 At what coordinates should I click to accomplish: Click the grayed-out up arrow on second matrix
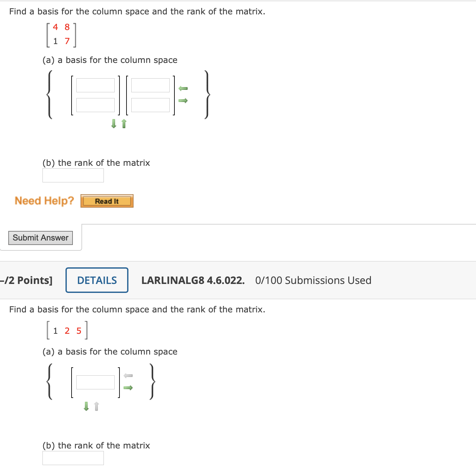(x=96, y=406)
